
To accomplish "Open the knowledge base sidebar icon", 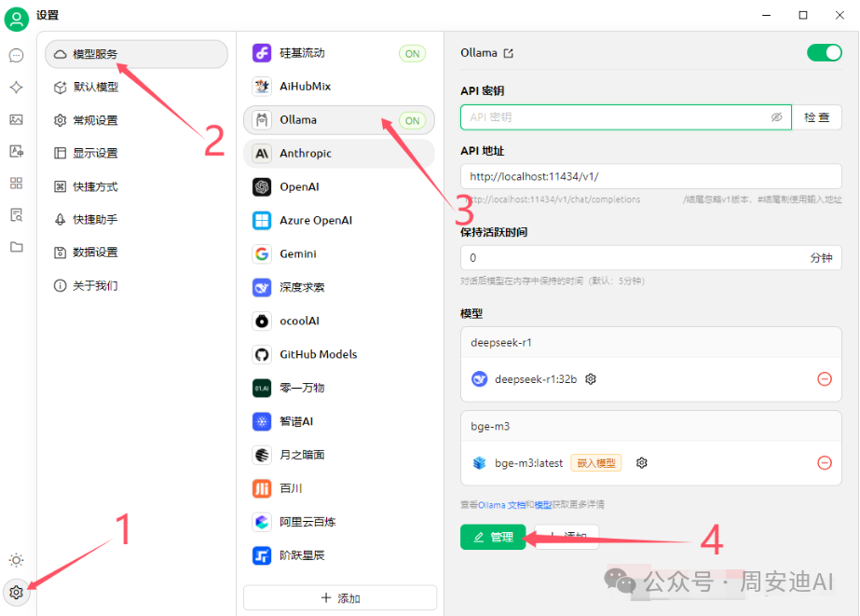I will (x=17, y=215).
